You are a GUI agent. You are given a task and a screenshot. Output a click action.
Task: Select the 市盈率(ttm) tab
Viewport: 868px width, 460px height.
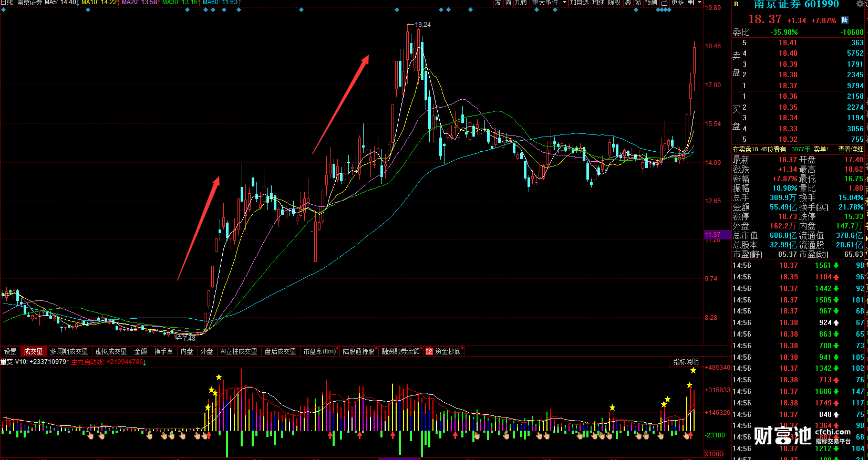(x=320, y=351)
